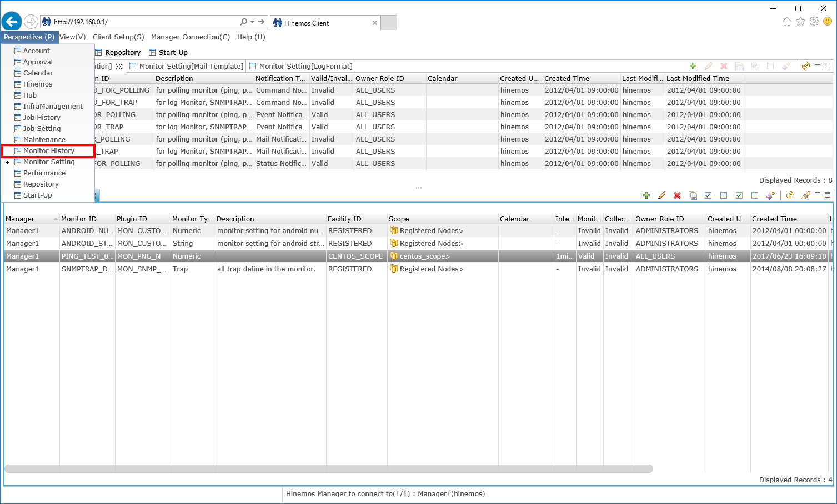The image size is (837, 504).
Task: Click the faded enable checkmark in the notification toolbar
Action: pyautogui.click(x=754, y=66)
